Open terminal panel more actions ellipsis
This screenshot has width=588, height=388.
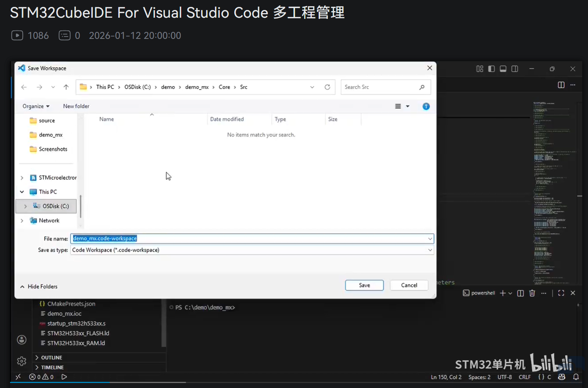click(x=544, y=293)
